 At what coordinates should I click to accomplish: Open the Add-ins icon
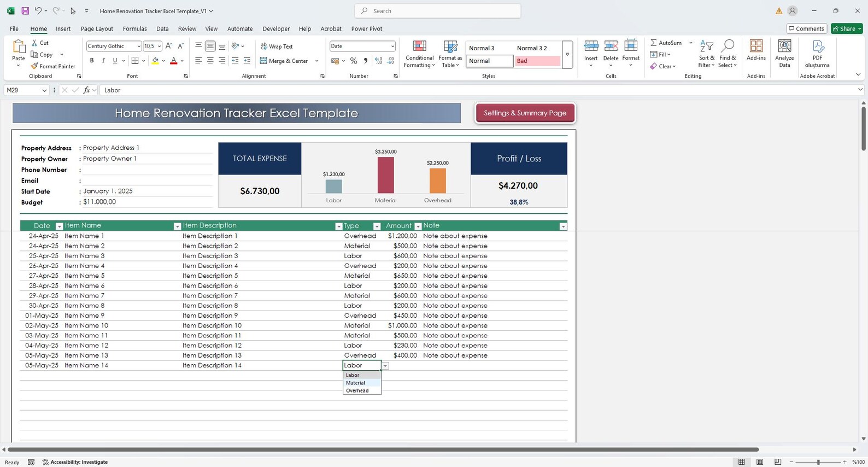click(756, 46)
